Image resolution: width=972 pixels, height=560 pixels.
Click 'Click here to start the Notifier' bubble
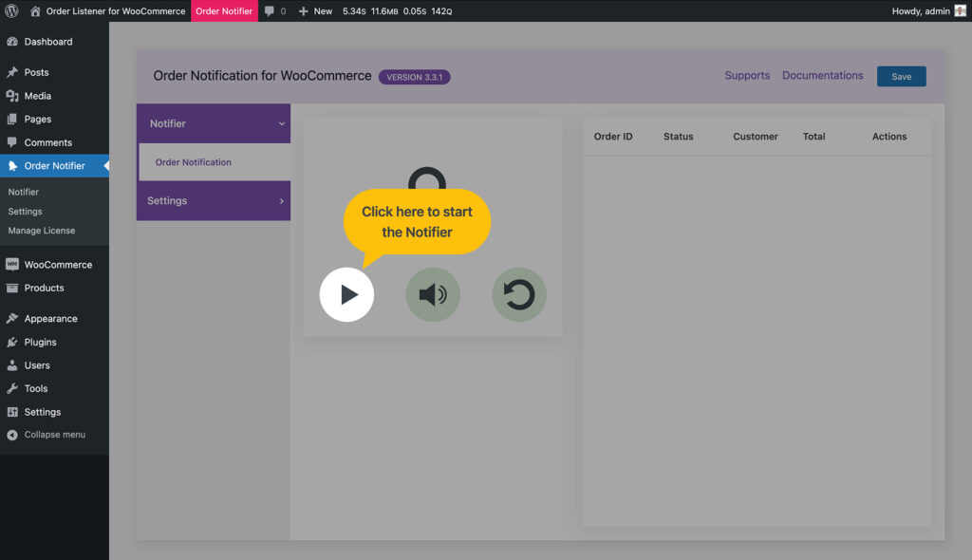coord(417,221)
